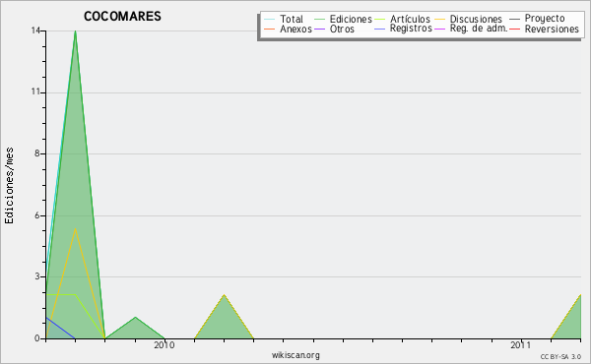
Task: Click the CC BY-SA 3.0 license text
Action: pos(560,357)
